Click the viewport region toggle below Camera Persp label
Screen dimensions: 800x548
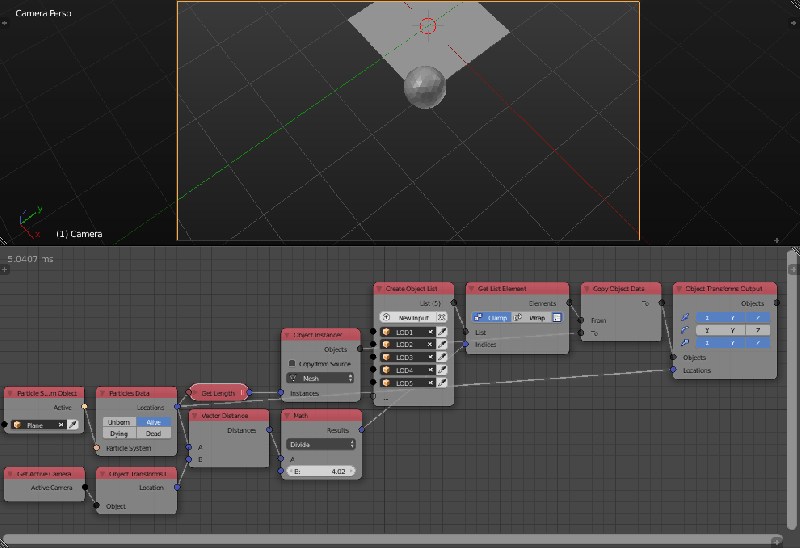pyautogui.click(x=5, y=22)
